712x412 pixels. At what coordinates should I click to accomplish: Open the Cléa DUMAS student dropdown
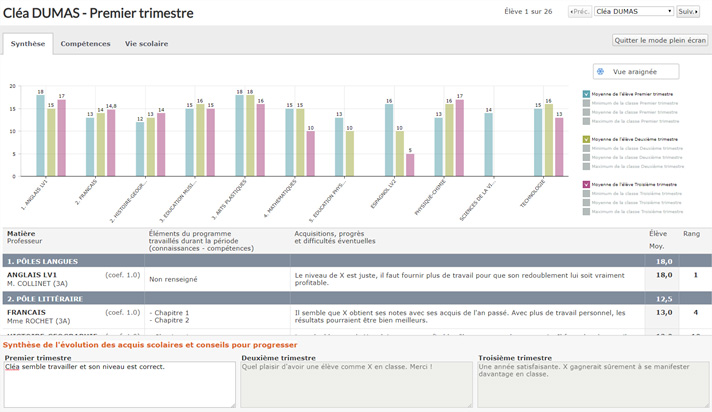[x=634, y=11]
